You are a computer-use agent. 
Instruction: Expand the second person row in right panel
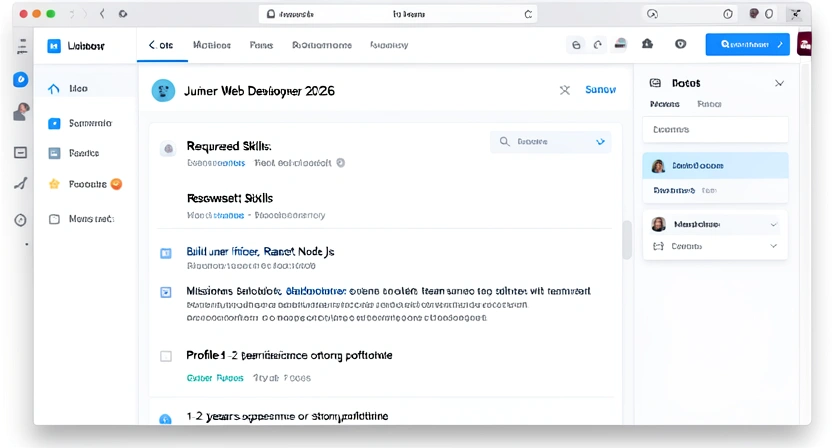point(774,225)
